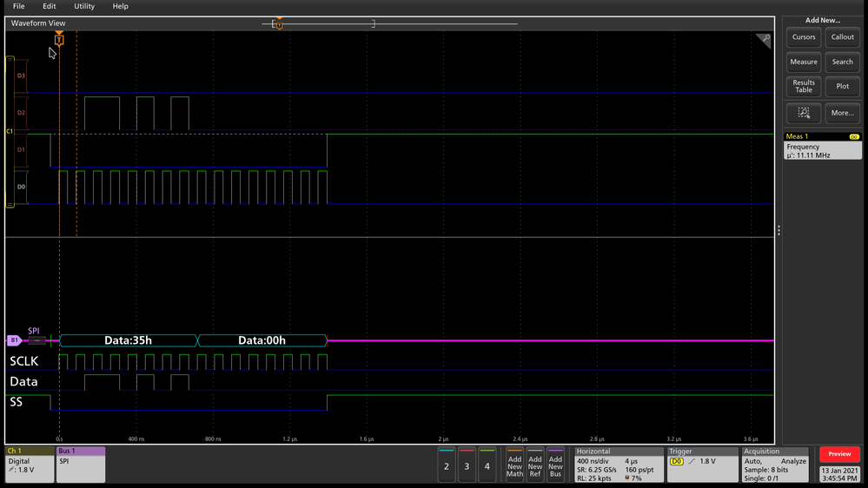Open the Edit menu
The width and height of the screenshot is (868, 488).
(50, 6)
